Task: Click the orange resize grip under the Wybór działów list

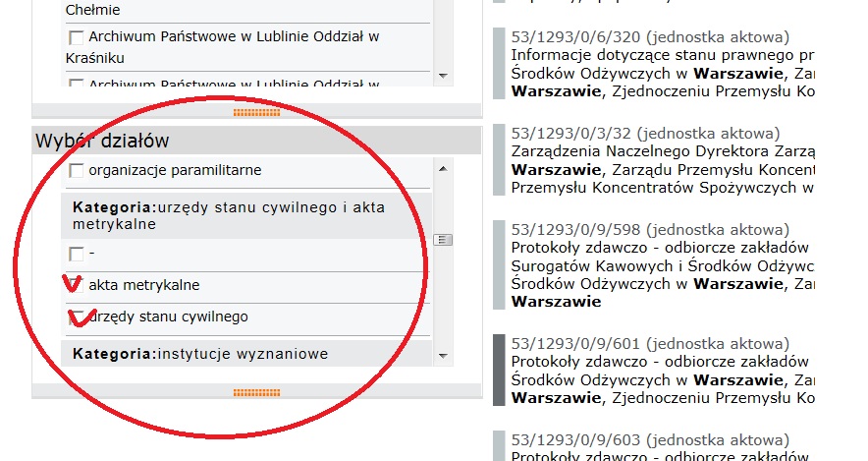Action: tap(256, 393)
